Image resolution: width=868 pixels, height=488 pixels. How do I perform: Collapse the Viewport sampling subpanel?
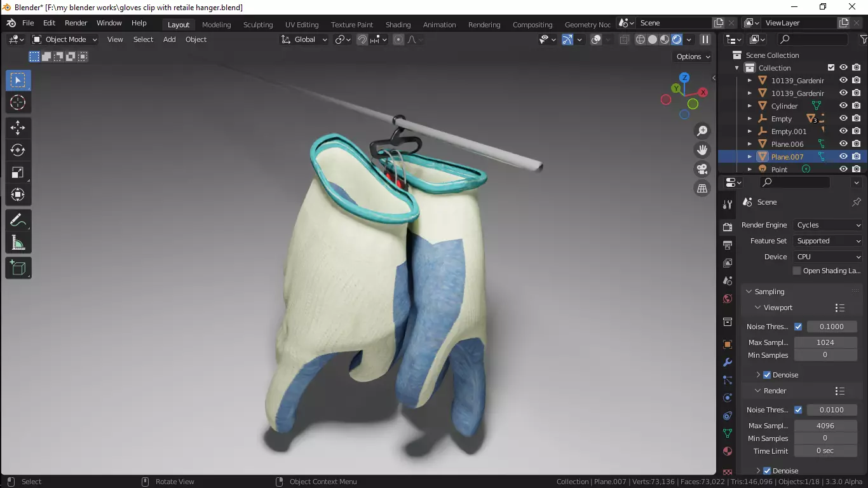pyautogui.click(x=757, y=308)
